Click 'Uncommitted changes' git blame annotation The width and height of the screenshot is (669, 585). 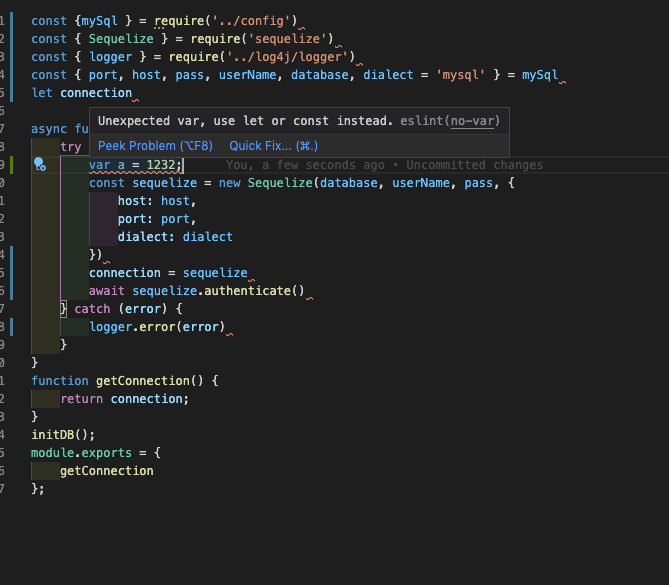[x=474, y=165]
